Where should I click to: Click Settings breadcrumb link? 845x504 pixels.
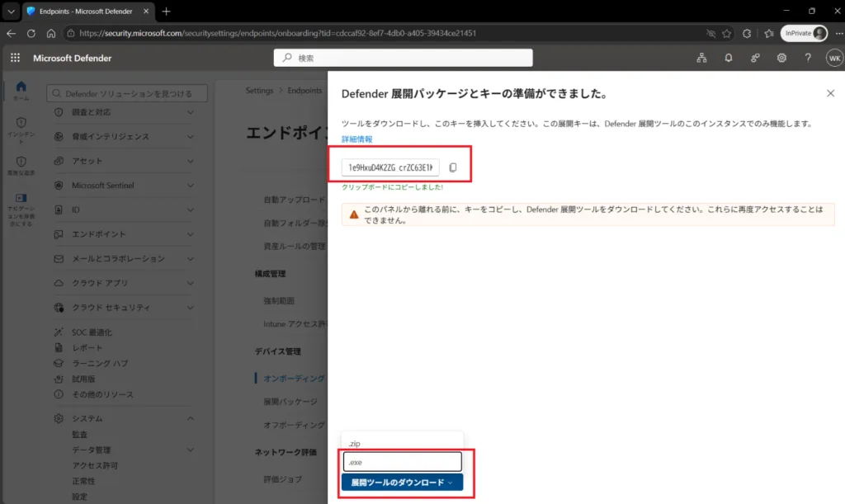click(259, 91)
